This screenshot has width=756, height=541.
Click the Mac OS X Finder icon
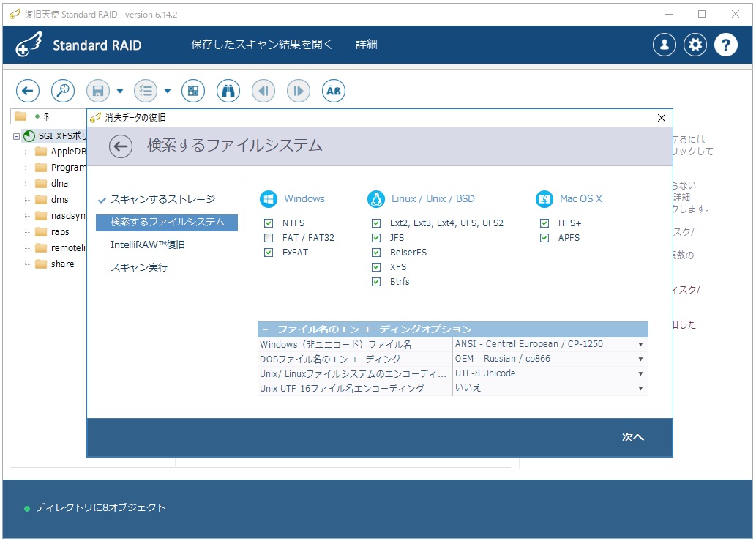[x=544, y=198]
